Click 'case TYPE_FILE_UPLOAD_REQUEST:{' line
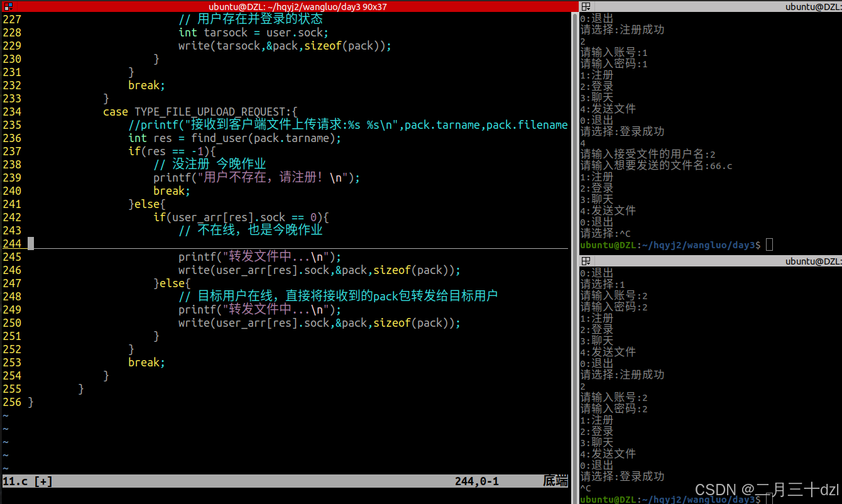This screenshot has height=504, width=842. click(200, 112)
